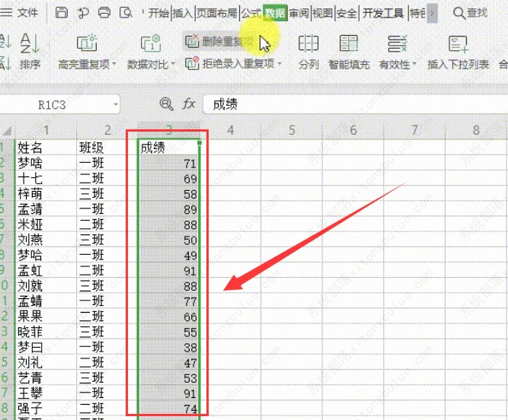Switch to the 公式 tab
This screenshot has height=420, width=508.
click(251, 13)
